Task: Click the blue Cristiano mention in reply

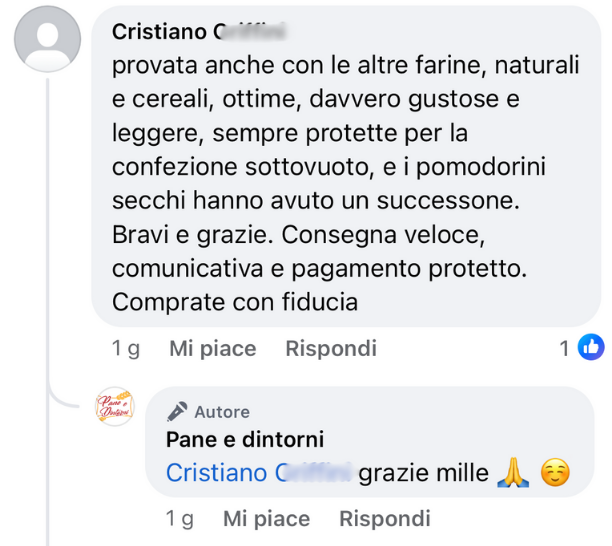Action: (259, 472)
